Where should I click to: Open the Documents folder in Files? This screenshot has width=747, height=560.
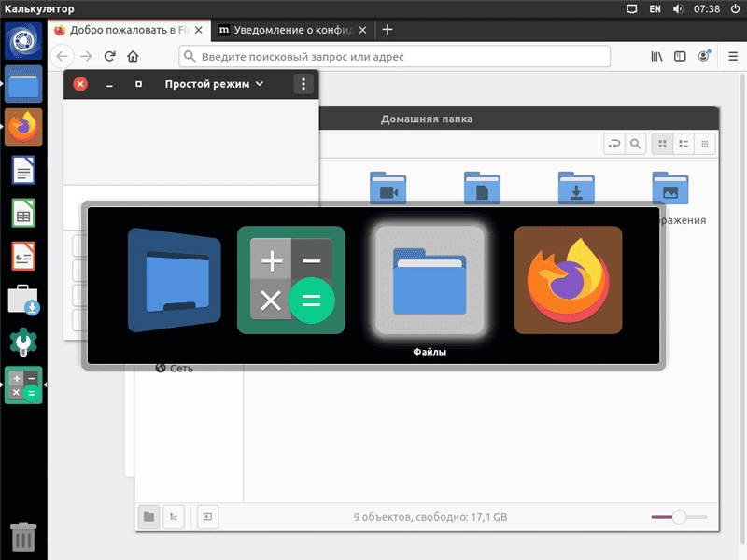pos(482,189)
